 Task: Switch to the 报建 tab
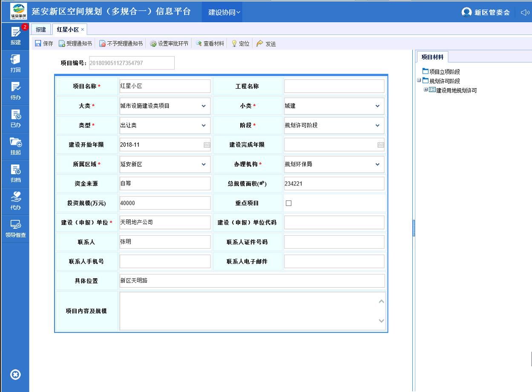click(x=41, y=29)
